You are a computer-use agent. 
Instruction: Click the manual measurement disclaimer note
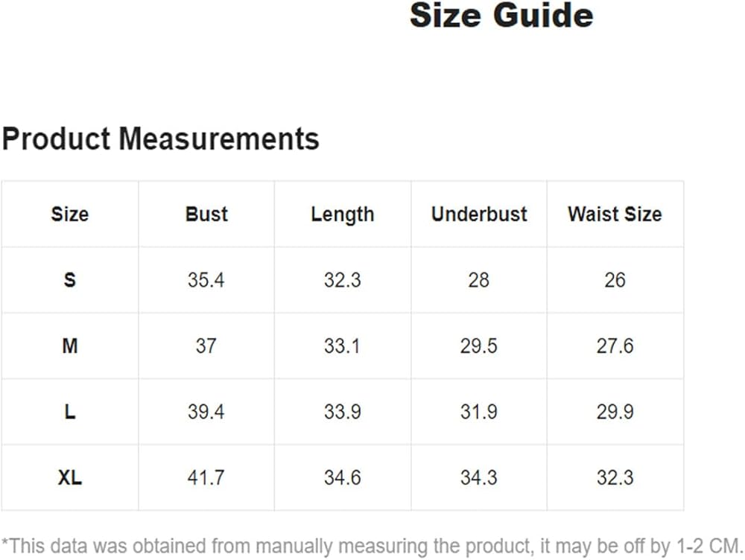(372, 544)
